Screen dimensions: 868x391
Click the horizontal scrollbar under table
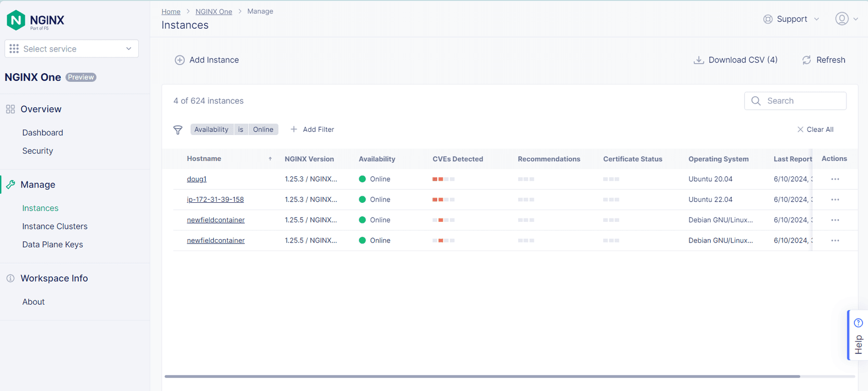[x=482, y=376]
